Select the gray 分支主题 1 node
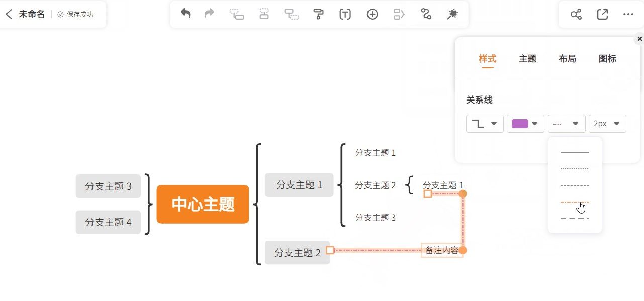This screenshot has width=644, height=301. pos(299,185)
